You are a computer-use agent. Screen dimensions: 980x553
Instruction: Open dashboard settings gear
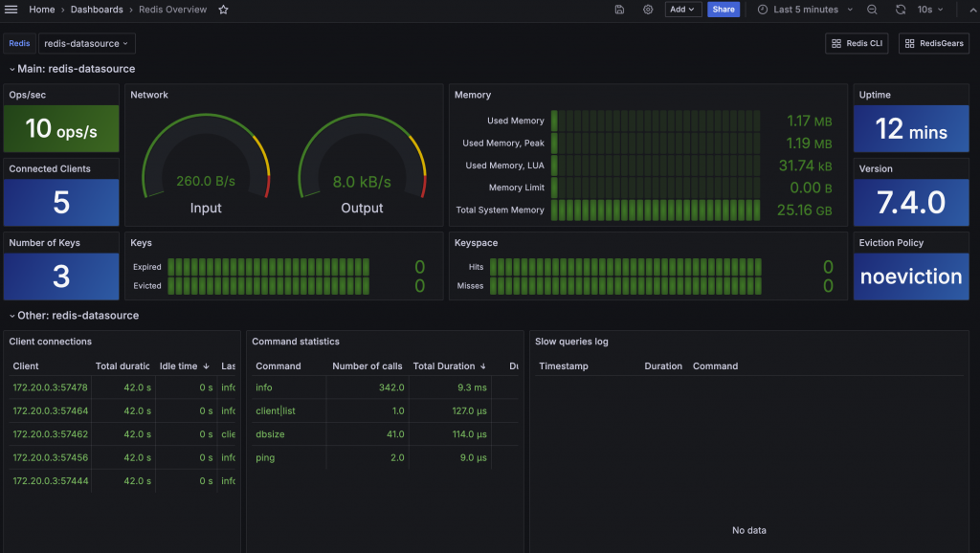648,10
